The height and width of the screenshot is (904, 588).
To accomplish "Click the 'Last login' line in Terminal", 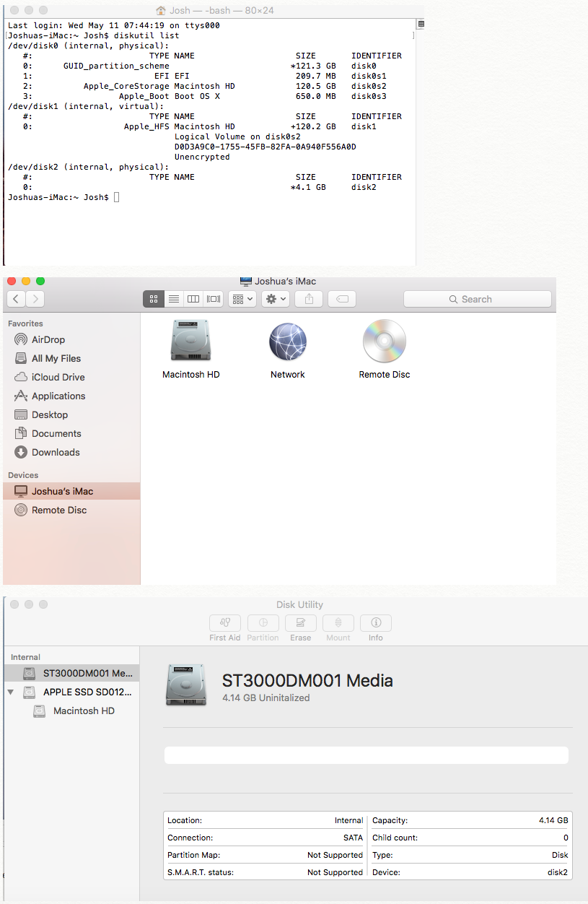I will pos(113,25).
